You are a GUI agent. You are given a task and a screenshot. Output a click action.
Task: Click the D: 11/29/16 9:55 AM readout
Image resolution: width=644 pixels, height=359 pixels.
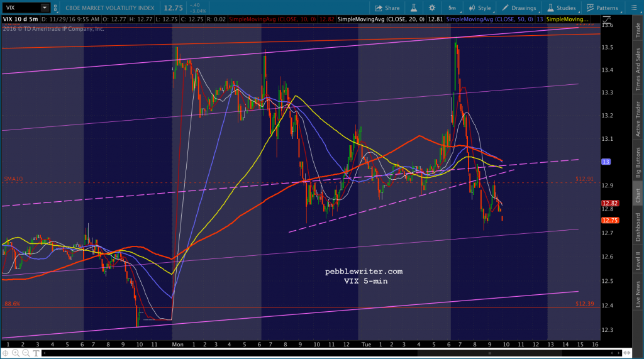pos(70,19)
